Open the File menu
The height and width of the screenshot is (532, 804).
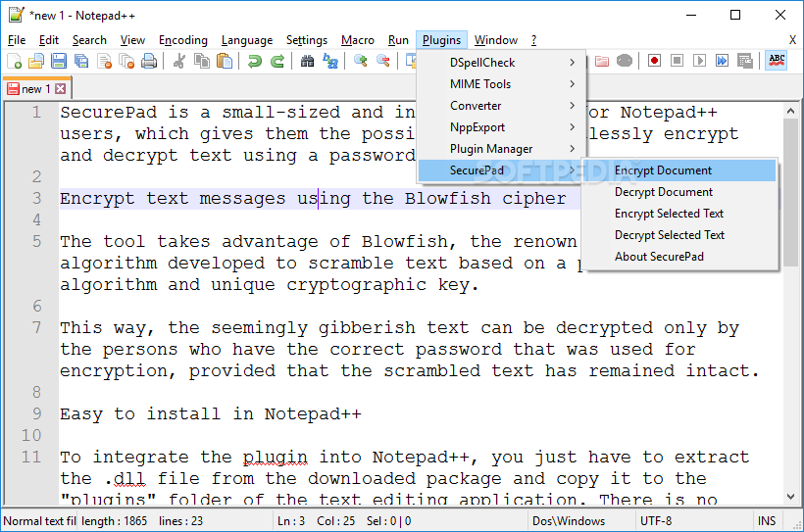[17, 40]
